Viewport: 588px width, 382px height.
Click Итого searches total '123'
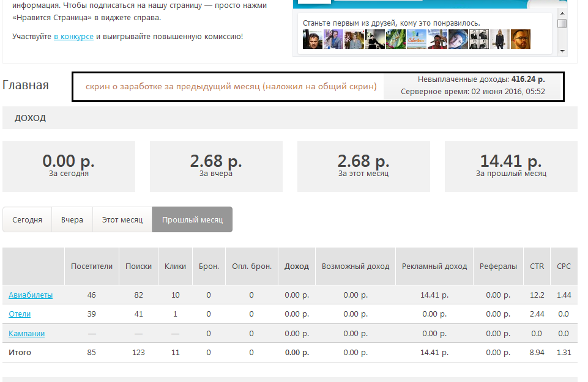[138, 353]
